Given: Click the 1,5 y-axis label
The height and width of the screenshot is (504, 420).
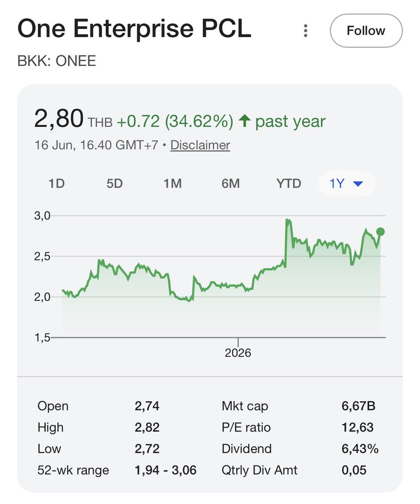Looking at the screenshot, I should pos(42,337).
